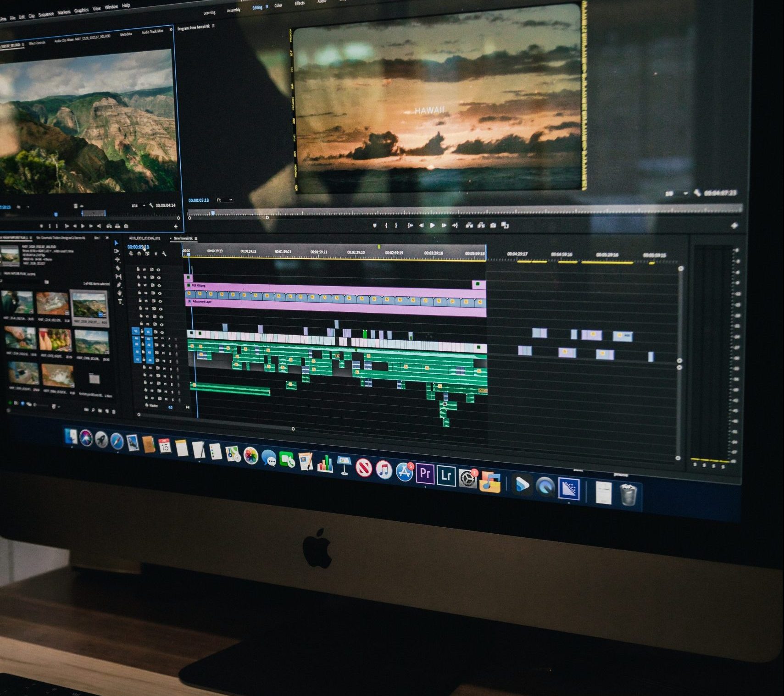The height and width of the screenshot is (696, 784).
Task: Toggle blue V1 source patch button
Action: click(x=136, y=331)
